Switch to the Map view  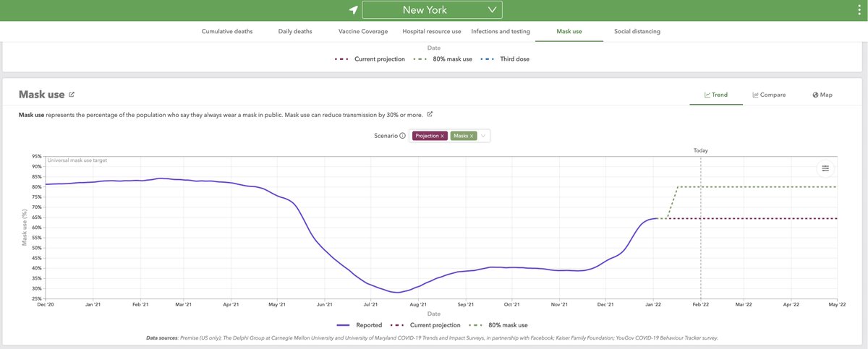822,95
